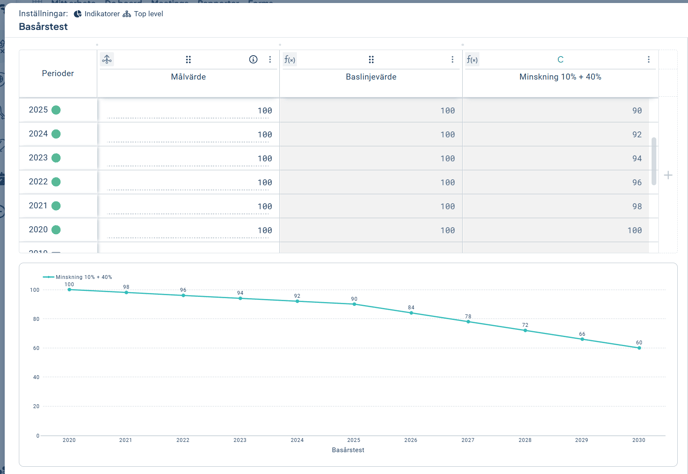The width and height of the screenshot is (688, 474).
Task: Select the Indikatorer setting label
Action: [x=102, y=14]
